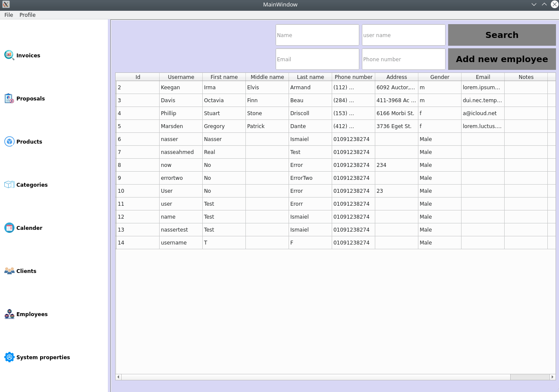The width and height of the screenshot is (559, 392).
Task: Open System properties
Action: 43,357
